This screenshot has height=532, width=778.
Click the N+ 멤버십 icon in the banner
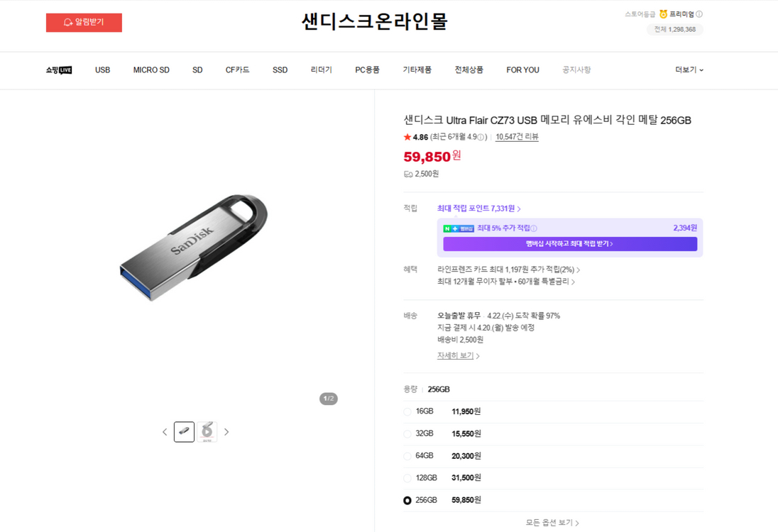(459, 229)
